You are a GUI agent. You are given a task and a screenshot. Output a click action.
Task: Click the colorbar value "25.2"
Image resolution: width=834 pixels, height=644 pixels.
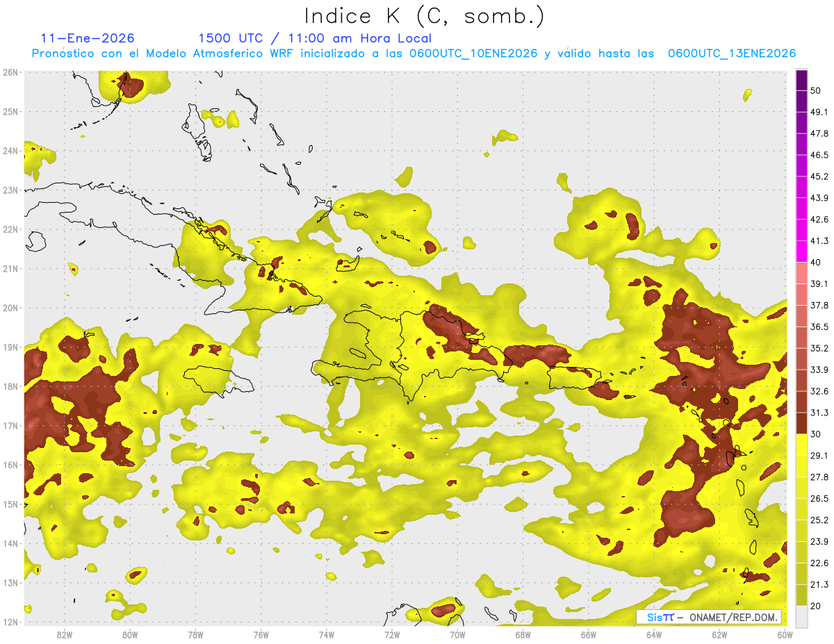(x=819, y=520)
